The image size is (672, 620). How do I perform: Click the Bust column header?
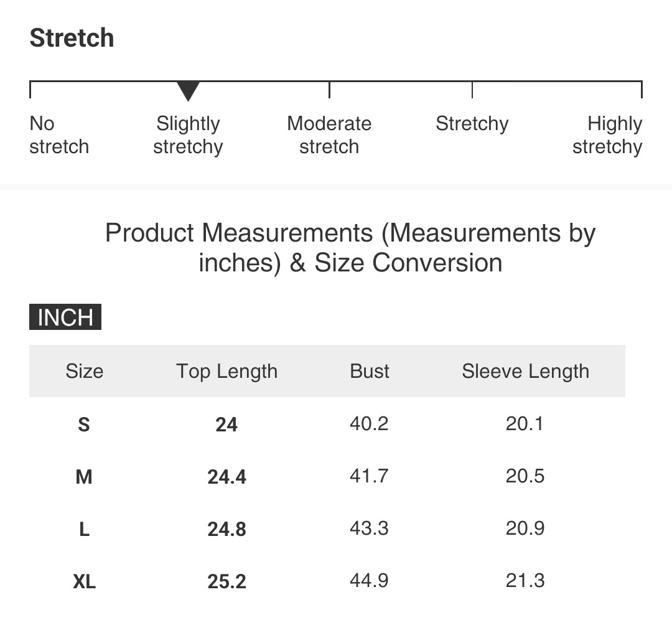[x=370, y=371]
